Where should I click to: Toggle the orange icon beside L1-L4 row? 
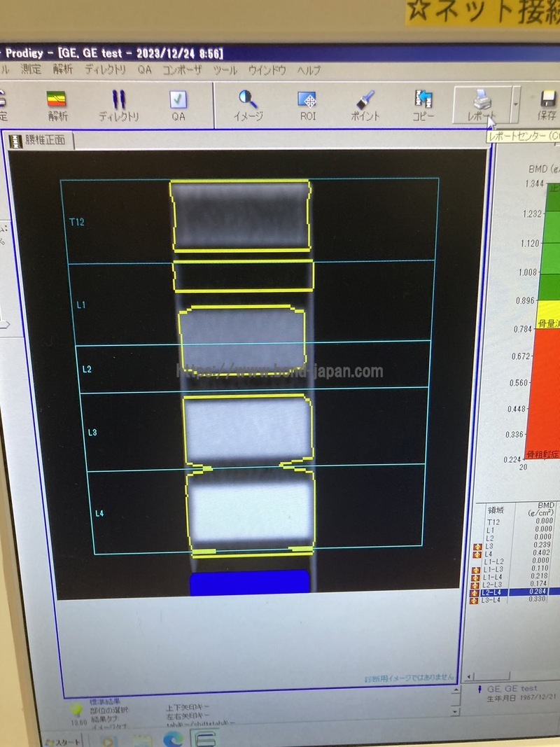[477, 575]
